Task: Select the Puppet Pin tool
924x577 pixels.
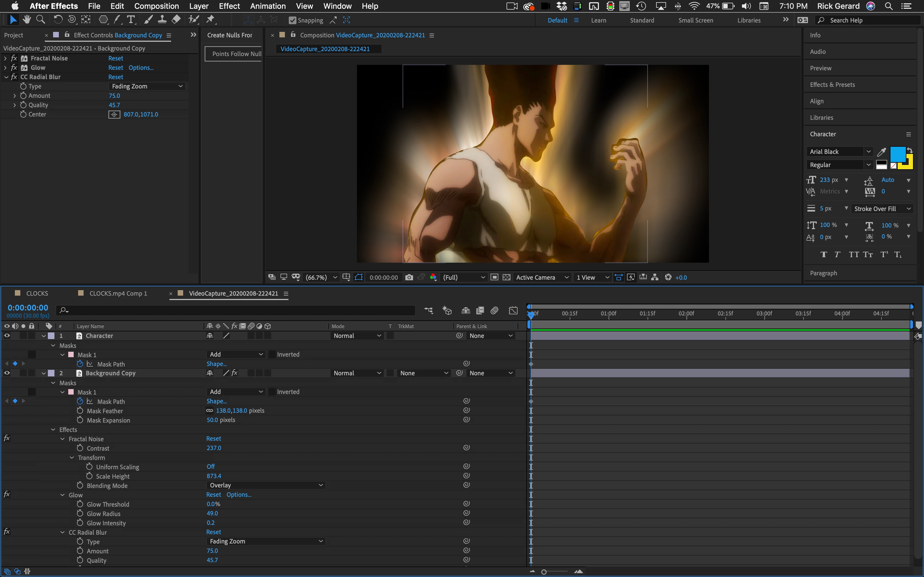Action: pyautogui.click(x=210, y=20)
